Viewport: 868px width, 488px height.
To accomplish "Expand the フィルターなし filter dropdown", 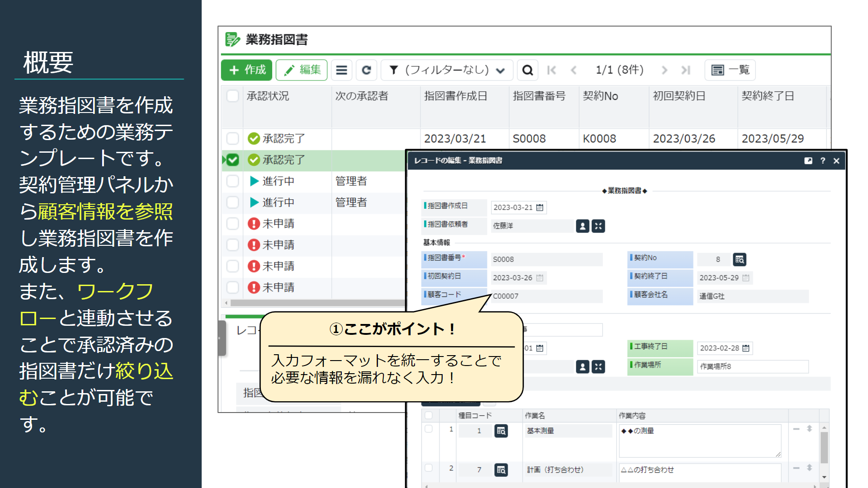I will pyautogui.click(x=447, y=70).
